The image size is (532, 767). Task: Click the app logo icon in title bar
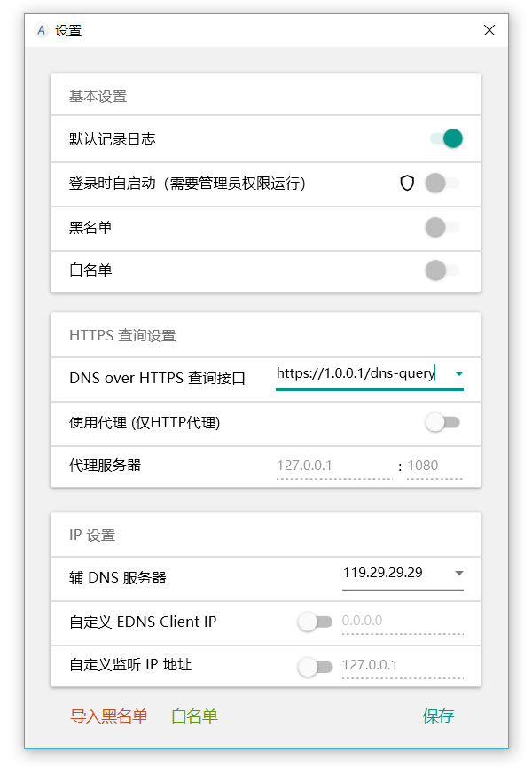tap(42, 30)
